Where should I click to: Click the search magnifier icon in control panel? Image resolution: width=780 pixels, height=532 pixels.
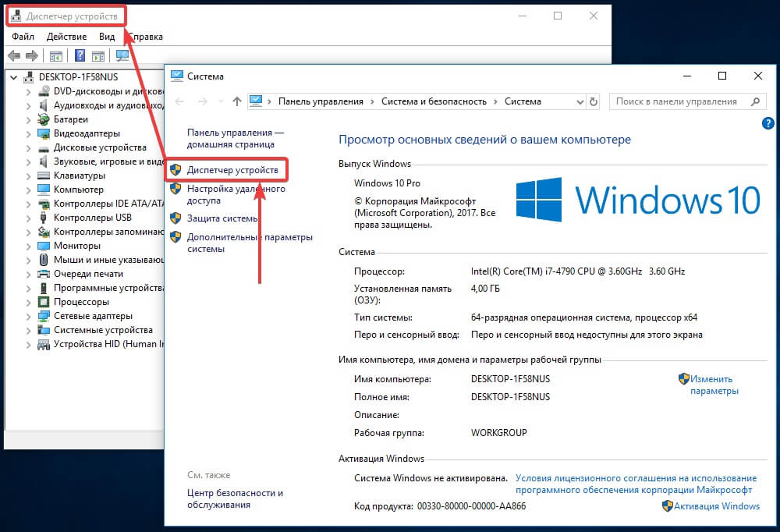click(755, 101)
